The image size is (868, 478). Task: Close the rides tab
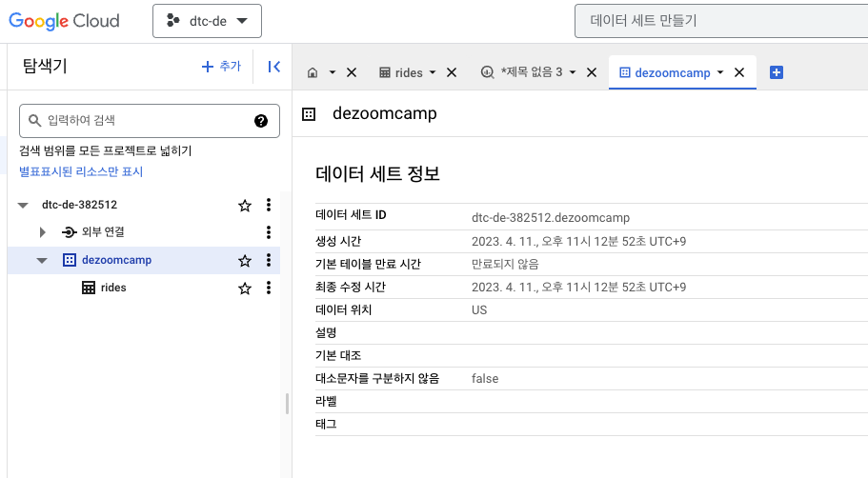click(452, 72)
